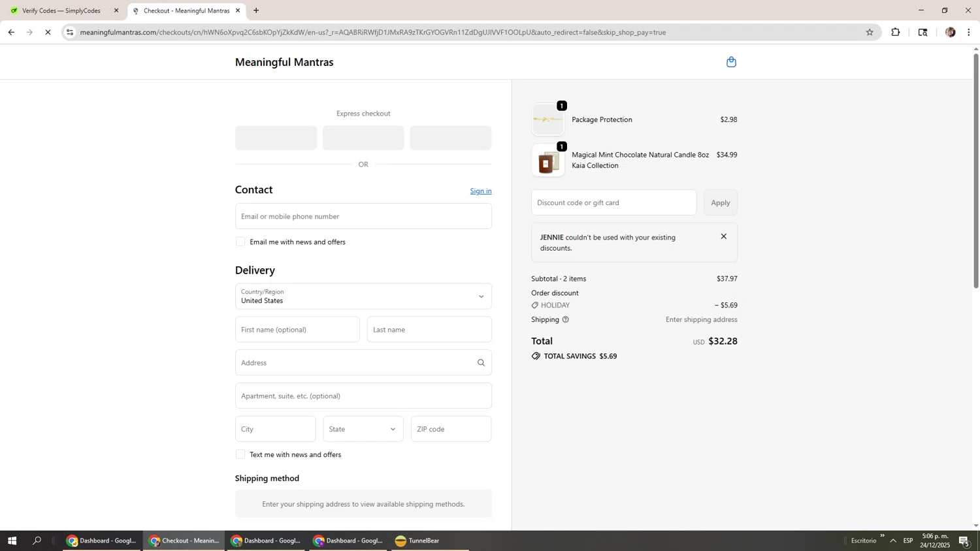Close the Checkout Meaningful Mantras tab
Viewport: 980px width, 551px height.
pos(238,10)
